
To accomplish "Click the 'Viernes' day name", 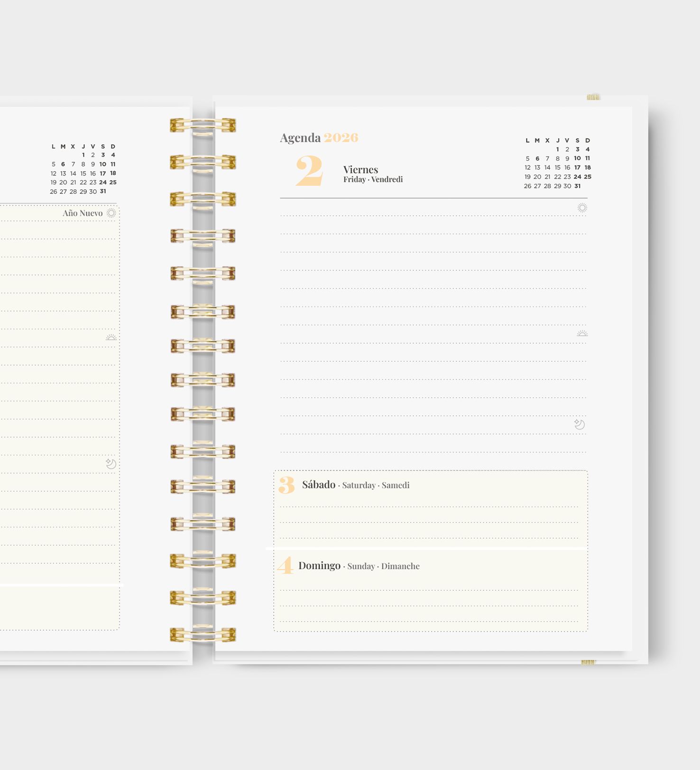I will click(x=360, y=169).
